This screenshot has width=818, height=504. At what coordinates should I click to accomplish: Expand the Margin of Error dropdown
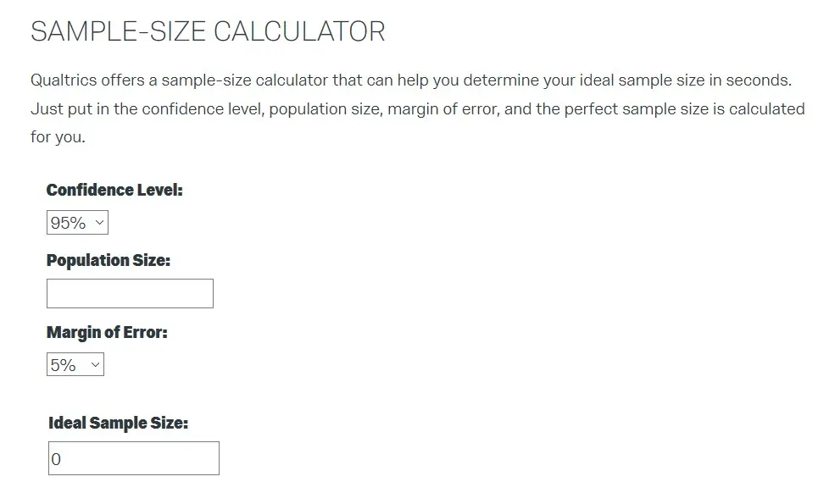(x=75, y=365)
